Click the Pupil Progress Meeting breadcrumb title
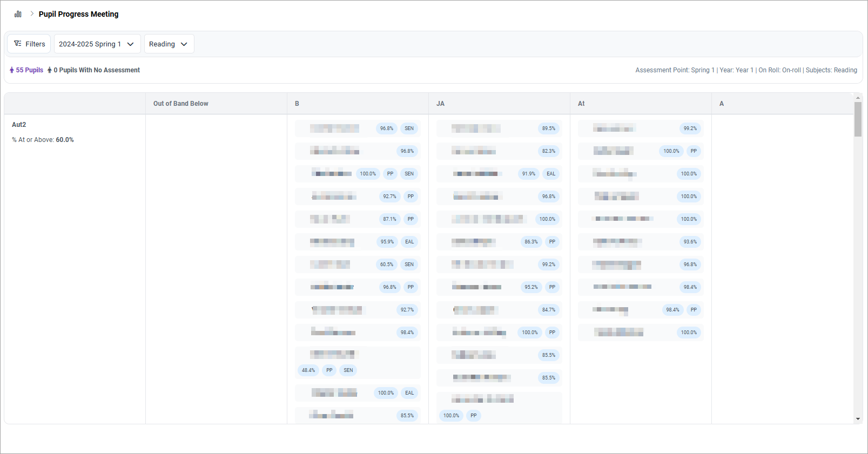This screenshot has height=454, width=868. [x=78, y=14]
